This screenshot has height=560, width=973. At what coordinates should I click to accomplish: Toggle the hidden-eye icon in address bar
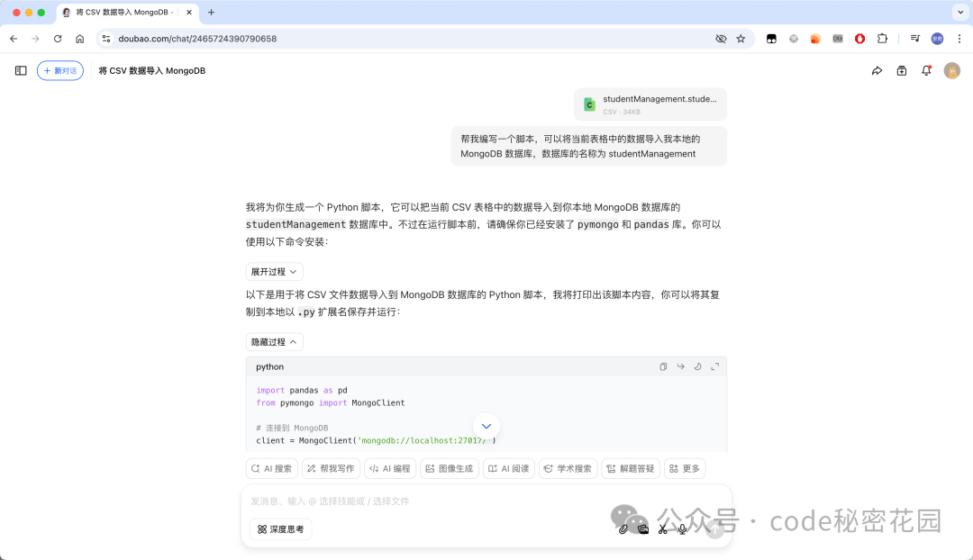pyautogui.click(x=720, y=39)
